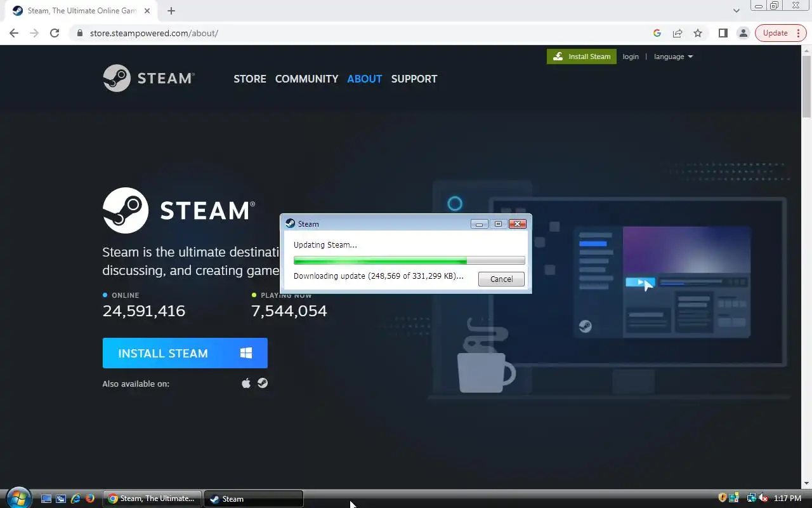Reload the page with the refresh icon

coord(55,33)
